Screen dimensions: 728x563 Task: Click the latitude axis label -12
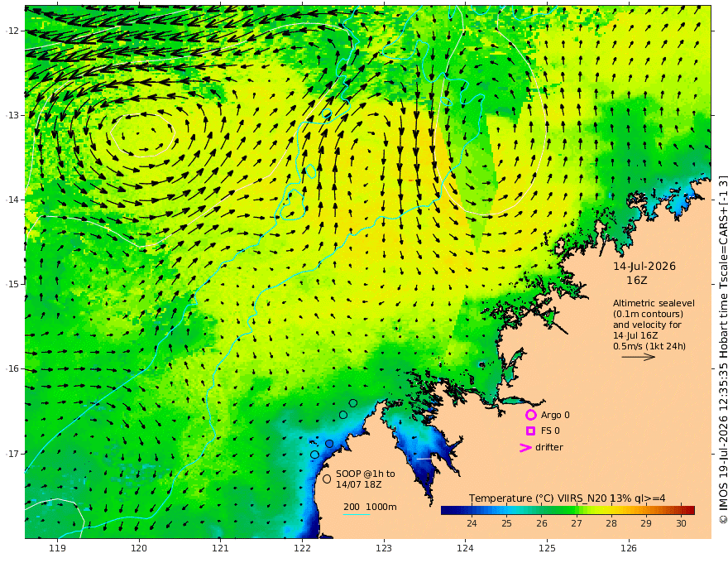pos(12,31)
